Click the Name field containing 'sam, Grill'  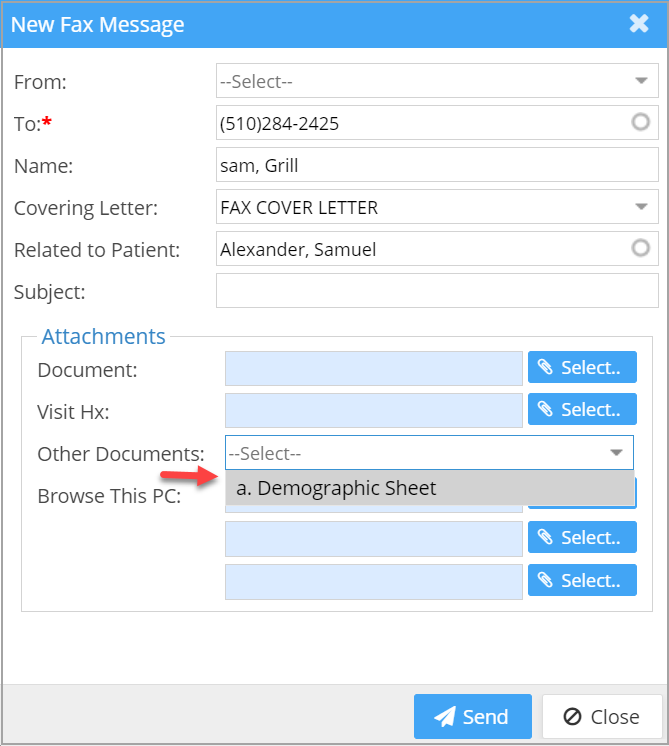point(437,165)
